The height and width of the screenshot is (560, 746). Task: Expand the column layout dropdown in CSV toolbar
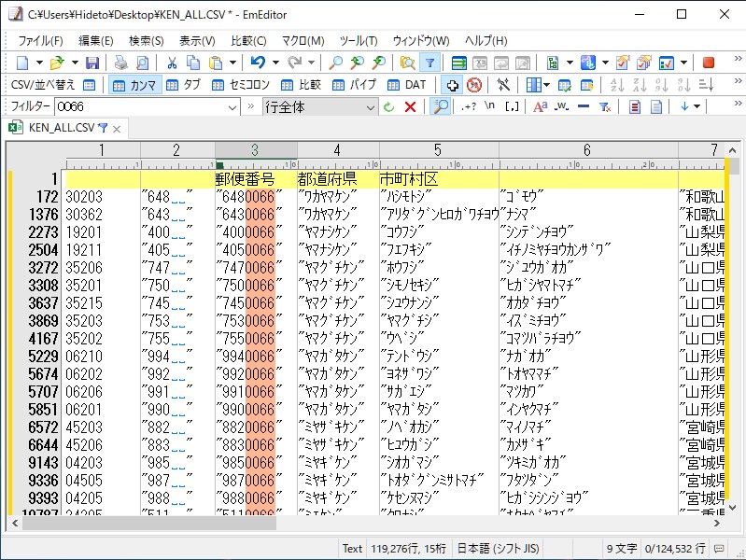point(546,85)
